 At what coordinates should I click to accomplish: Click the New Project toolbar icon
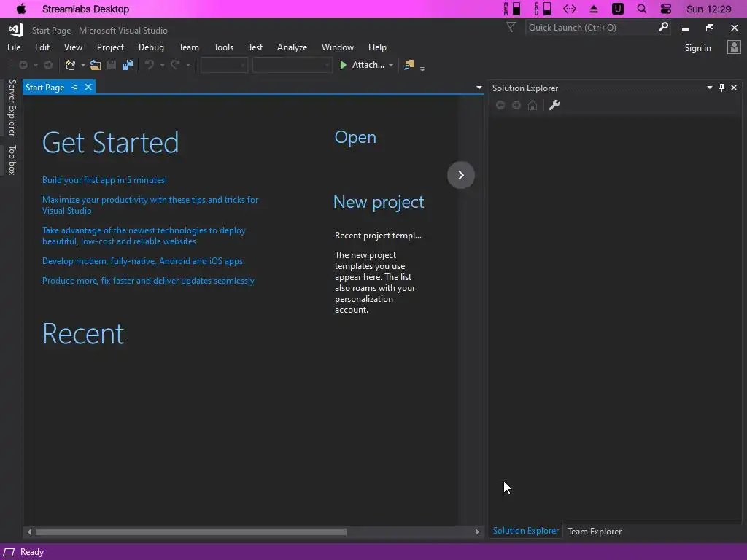(71, 65)
